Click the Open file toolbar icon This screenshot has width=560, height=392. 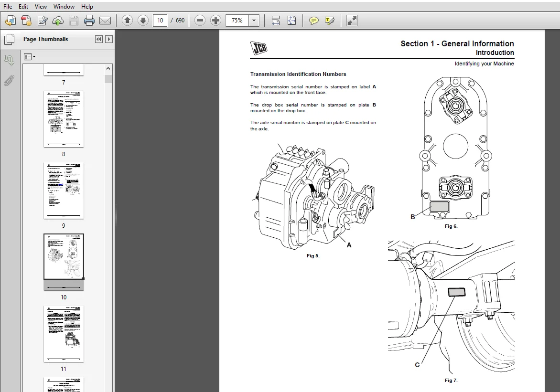11,21
